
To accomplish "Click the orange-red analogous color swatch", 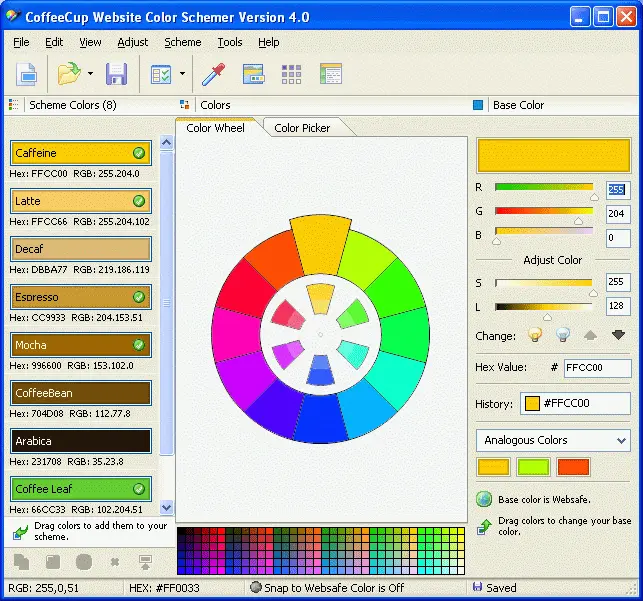I will 573,467.
